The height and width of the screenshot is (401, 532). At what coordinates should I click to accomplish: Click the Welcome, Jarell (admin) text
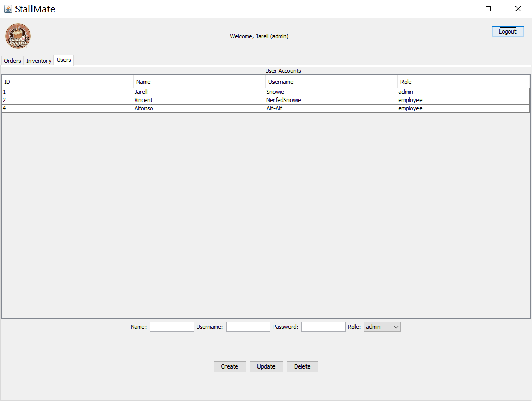click(259, 36)
